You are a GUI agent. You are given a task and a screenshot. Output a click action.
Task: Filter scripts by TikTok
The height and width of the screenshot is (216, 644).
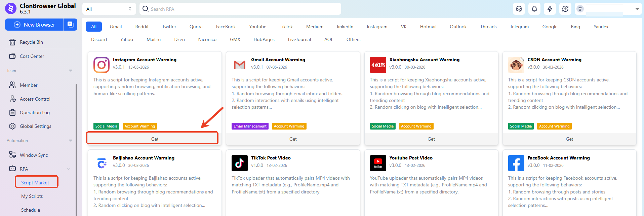(286, 27)
